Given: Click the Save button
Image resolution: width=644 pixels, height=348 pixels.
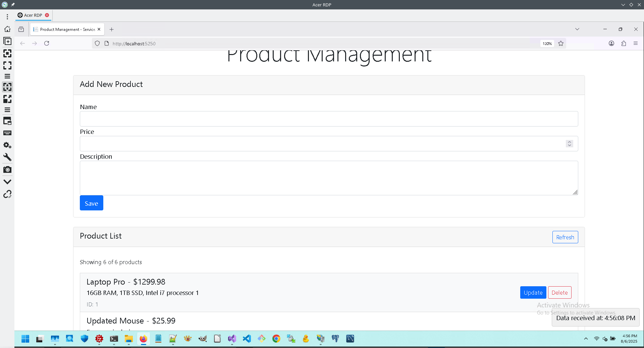Looking at the screenshot, I should (92, 203).
